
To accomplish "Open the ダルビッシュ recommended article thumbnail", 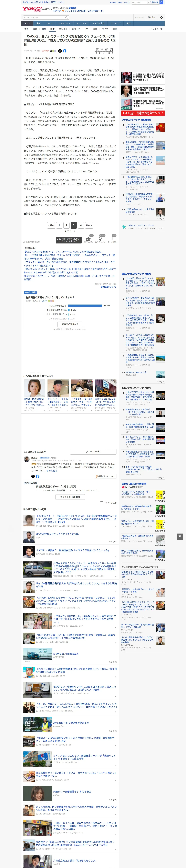I will 58,389.
